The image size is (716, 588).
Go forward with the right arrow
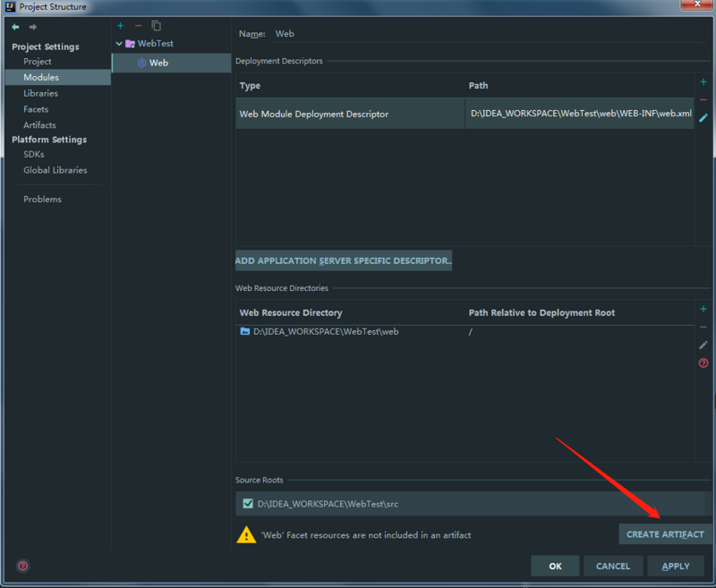click(x=33, y=27)
